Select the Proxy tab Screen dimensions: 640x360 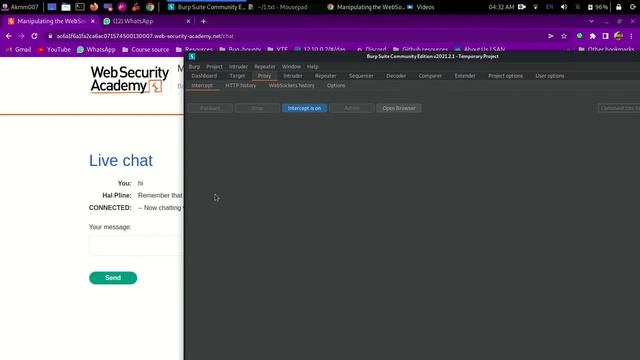coord(264,76)
